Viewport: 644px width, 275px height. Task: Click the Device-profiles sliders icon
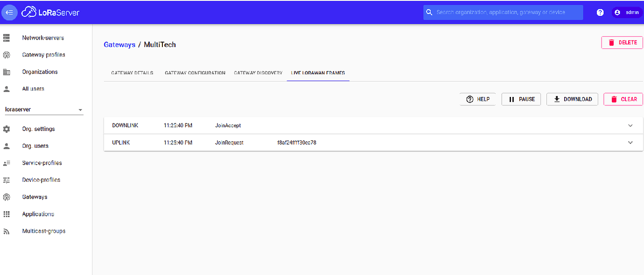pyautogui.click(x=7, y=180)
